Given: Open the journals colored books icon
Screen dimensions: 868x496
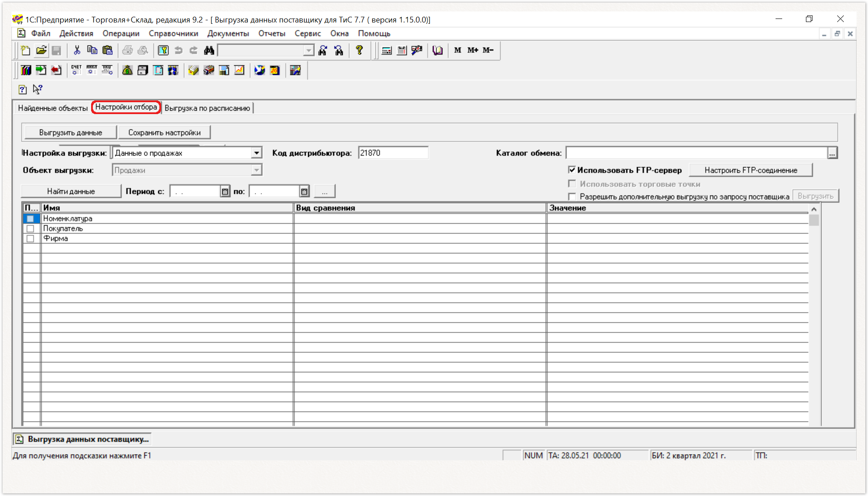Looking at the screenshot, I should click(26, 70).
